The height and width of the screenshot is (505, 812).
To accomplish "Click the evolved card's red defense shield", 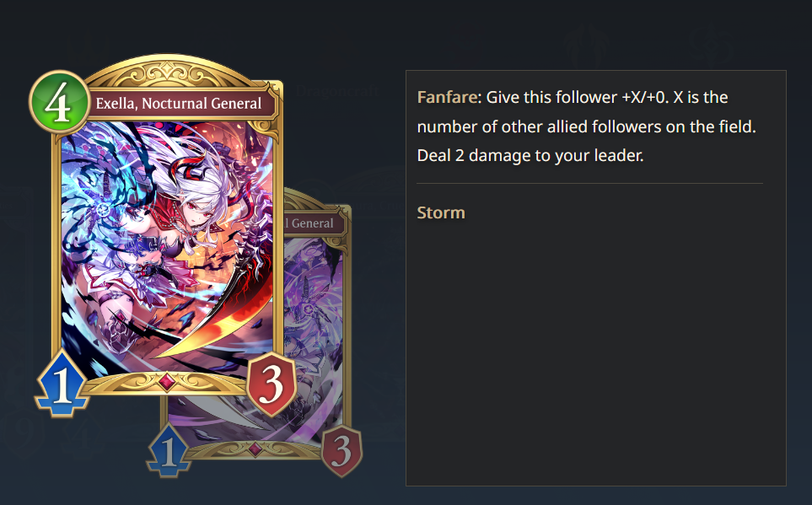I will pos(341,450).
